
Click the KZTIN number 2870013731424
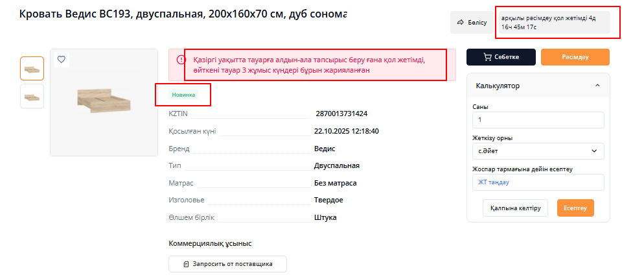tap(341, 114)
